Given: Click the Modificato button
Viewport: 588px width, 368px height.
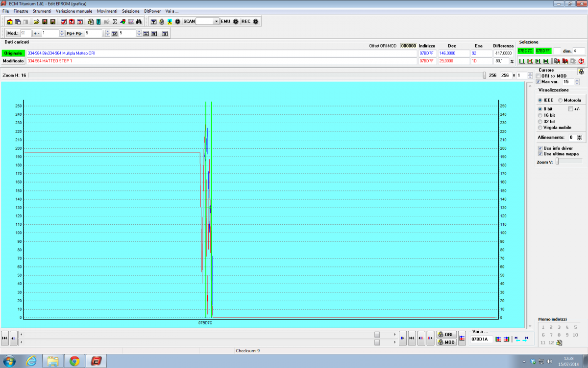Looking at the screenshot, I should 13,61.
